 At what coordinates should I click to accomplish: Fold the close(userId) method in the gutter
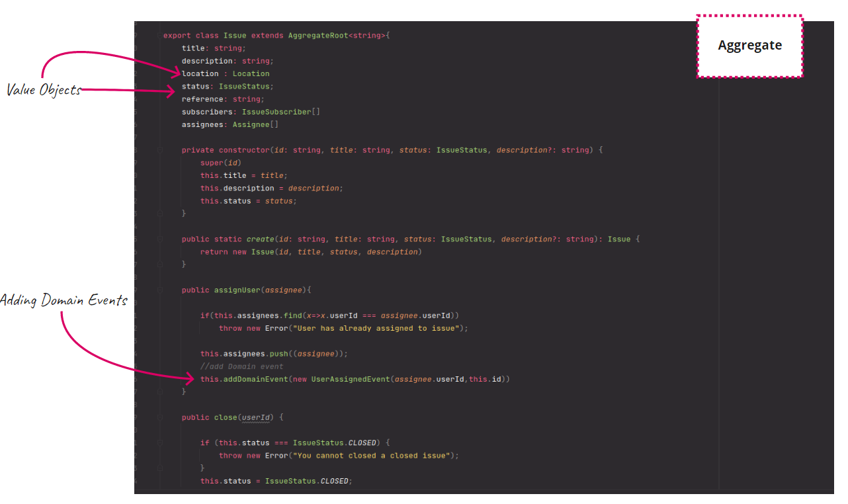click(160, 417)
